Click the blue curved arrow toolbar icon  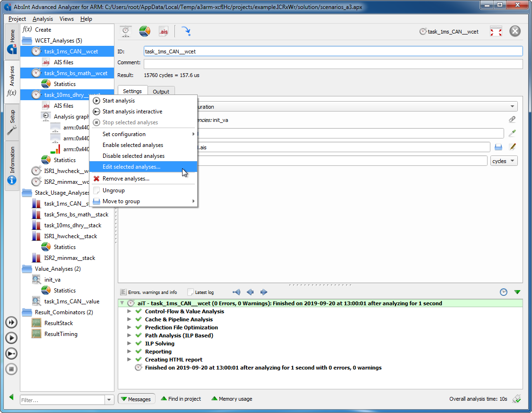pos(186,32)
